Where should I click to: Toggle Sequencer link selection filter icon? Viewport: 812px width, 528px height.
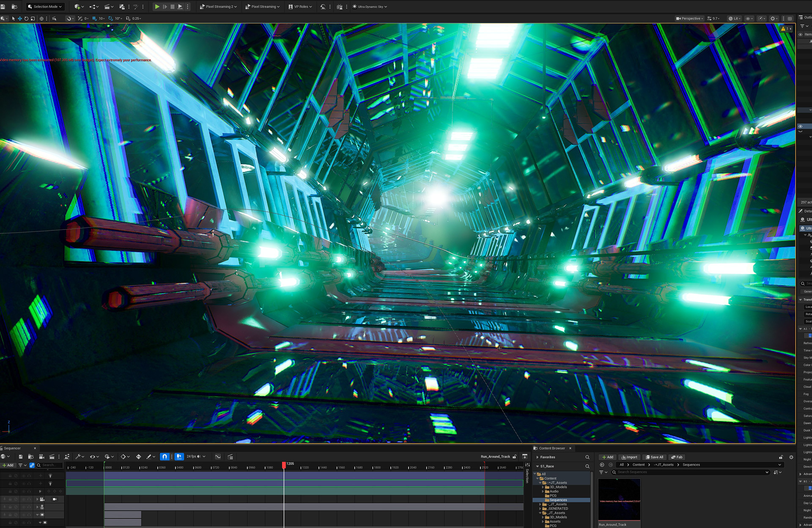click(x=32, y=465)
